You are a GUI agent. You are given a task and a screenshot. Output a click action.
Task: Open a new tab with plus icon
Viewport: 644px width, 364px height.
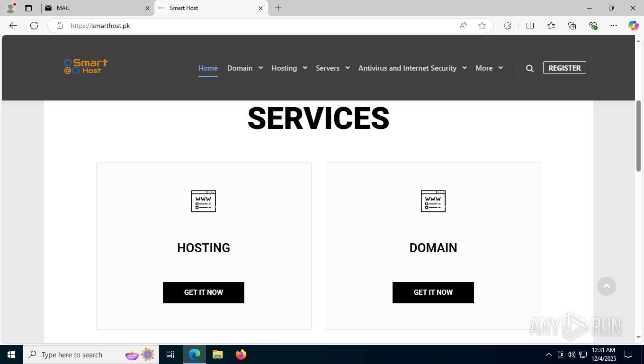point(278,8)
